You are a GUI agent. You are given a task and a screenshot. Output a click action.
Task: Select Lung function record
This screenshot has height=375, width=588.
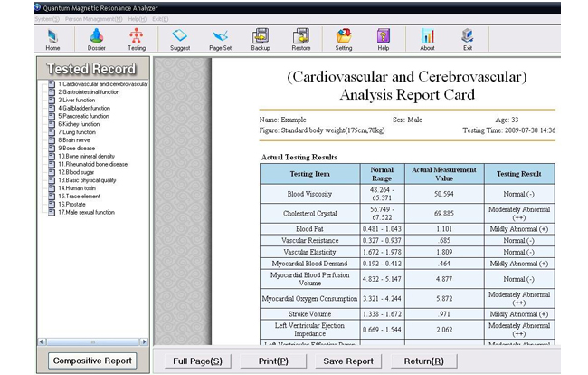pos(77,132)
